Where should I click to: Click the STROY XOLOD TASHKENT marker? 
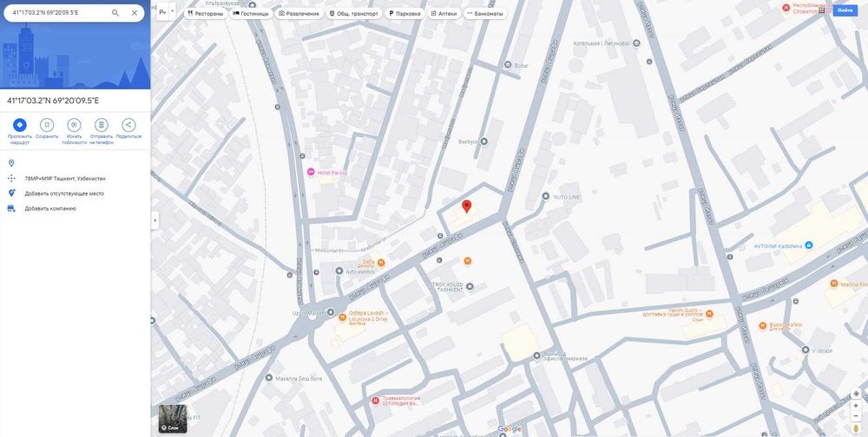[x=470, y=286]
